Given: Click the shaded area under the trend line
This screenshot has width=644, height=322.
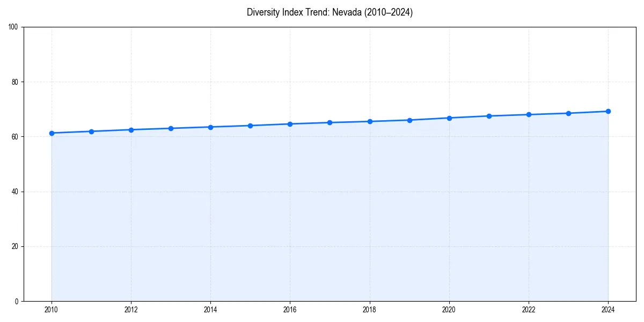Looking at the screenshot, I should click(322, 215).
